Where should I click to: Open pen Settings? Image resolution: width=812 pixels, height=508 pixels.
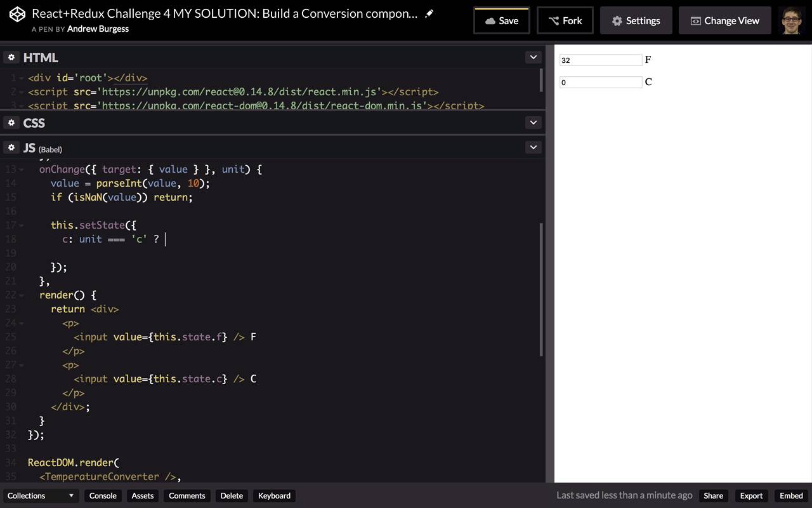coord(636,20)
